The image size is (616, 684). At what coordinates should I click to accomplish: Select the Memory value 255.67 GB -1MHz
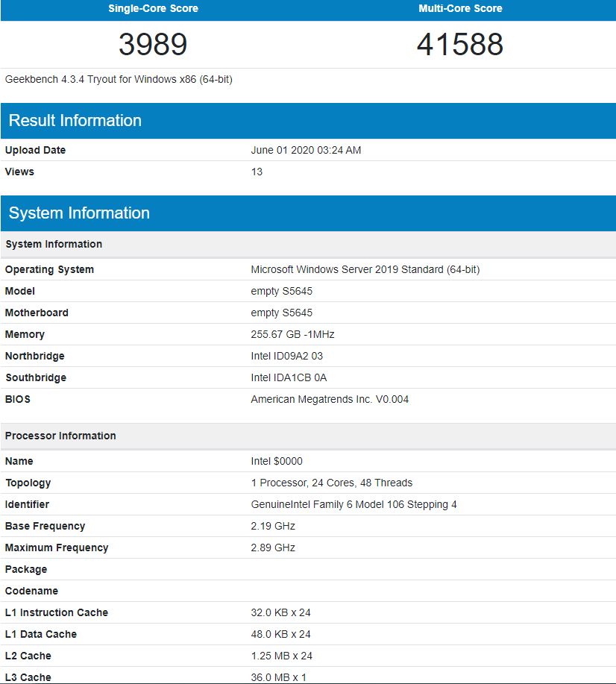click(x=292, y=335)
